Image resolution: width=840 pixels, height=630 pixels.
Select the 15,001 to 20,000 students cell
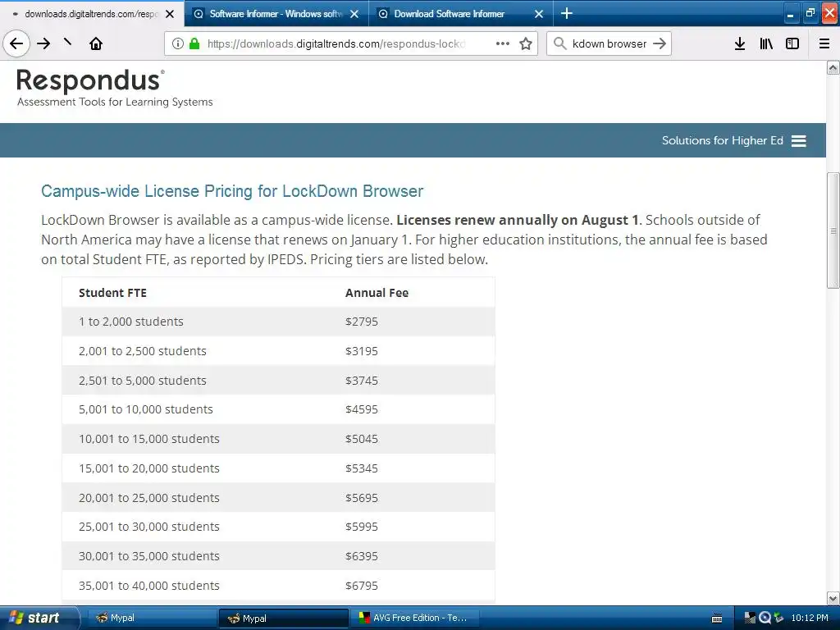149,468
